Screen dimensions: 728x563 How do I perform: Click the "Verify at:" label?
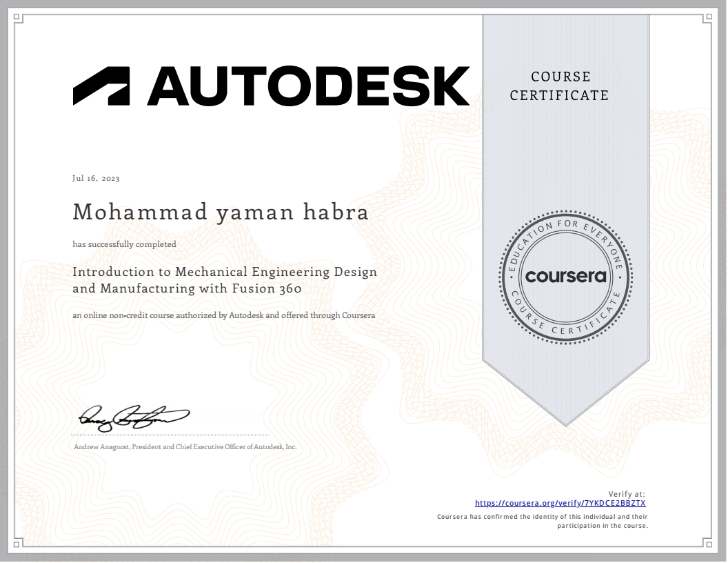tap(627, 494)
